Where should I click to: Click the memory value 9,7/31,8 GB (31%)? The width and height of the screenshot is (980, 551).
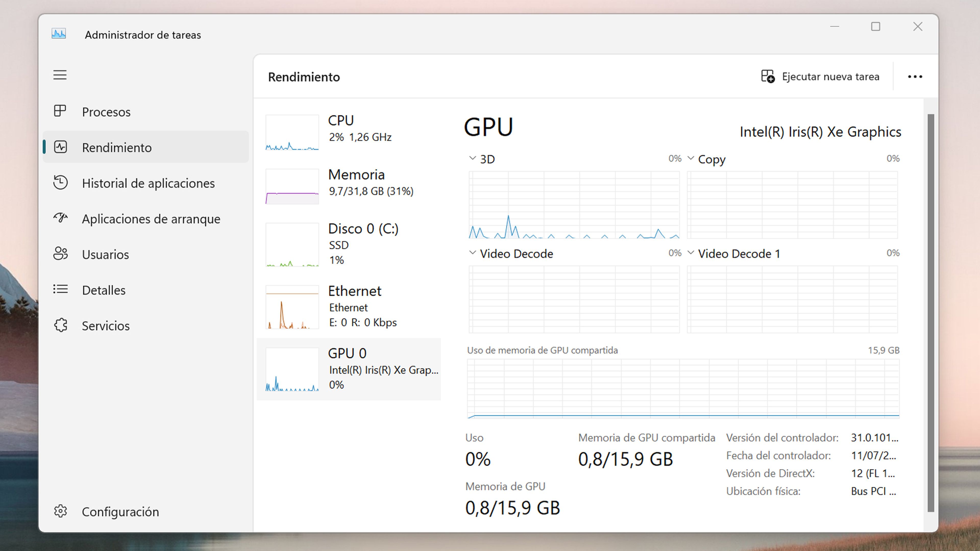tap(371, 191)
